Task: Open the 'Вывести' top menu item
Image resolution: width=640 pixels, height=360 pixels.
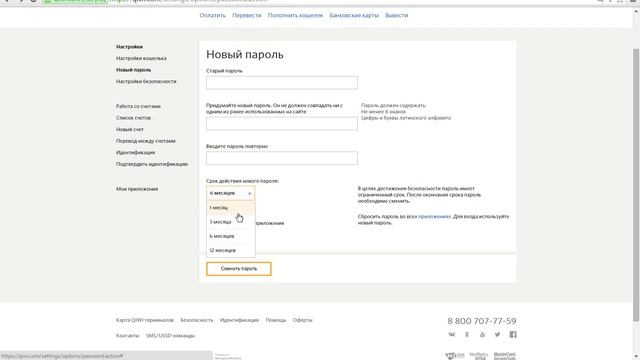Action: [x=397, y=15]
